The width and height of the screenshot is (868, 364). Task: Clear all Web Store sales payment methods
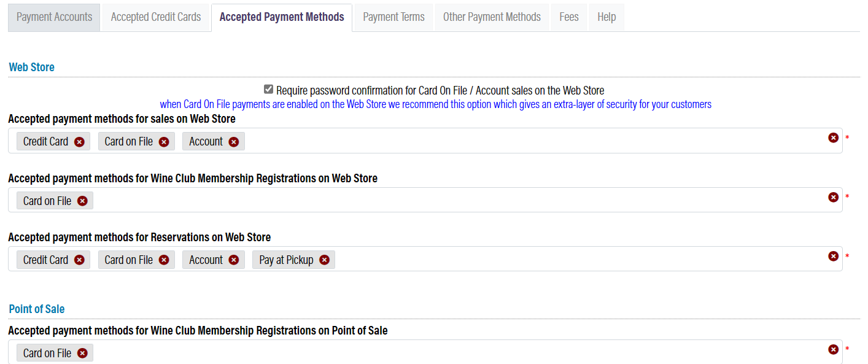pos(833,137)
